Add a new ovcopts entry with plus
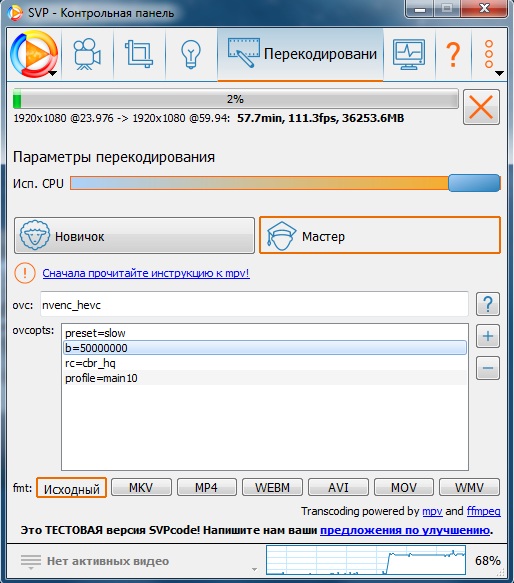This screenshot has width=514, height=583. pos(488,336)
